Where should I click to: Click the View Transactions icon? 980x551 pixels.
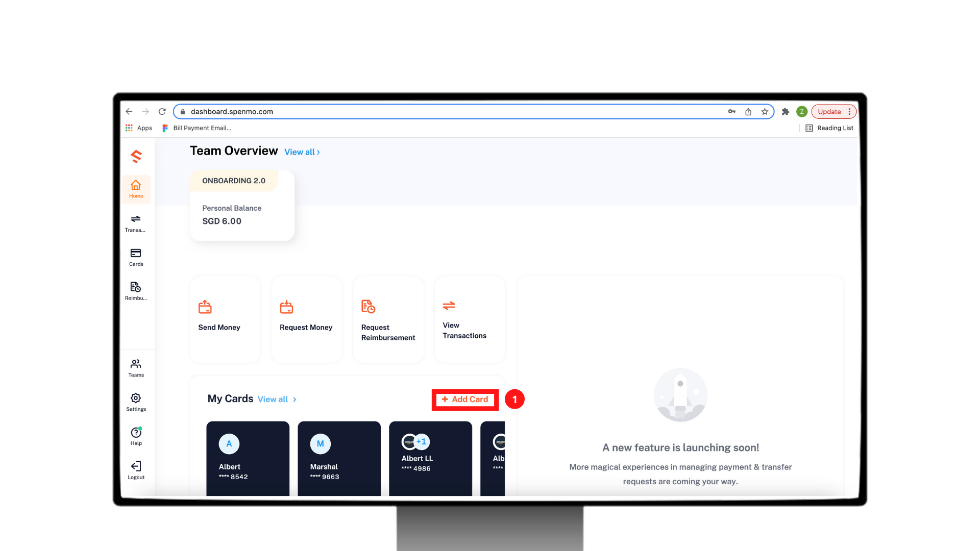click(x=449, y=306)
